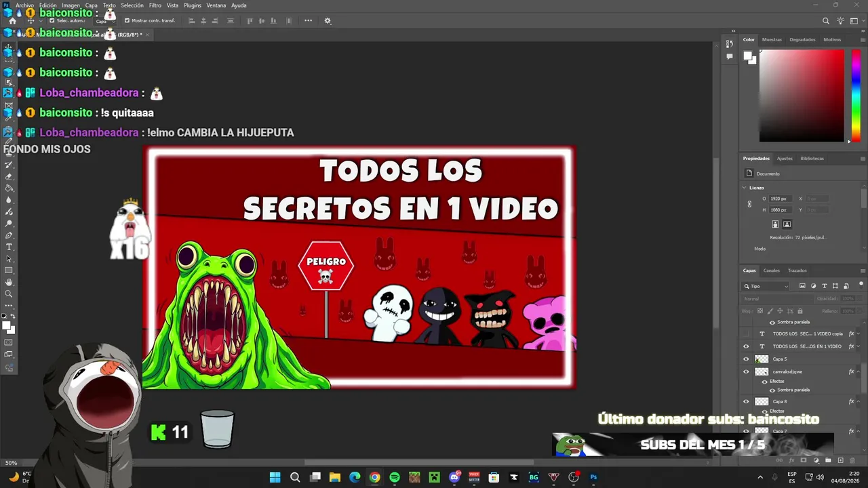Filter layers by pixel layer icon
This screenshot has height=488, width=868.
[802, 286]
